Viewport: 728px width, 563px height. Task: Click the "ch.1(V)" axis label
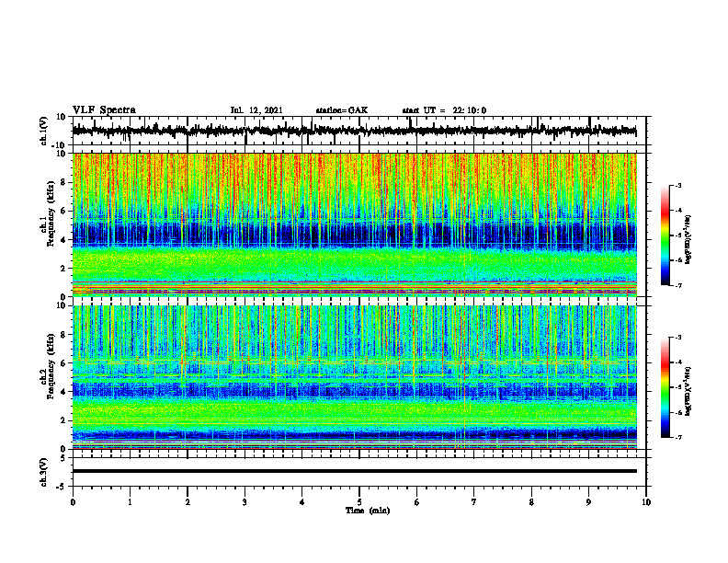pos(44,131)
